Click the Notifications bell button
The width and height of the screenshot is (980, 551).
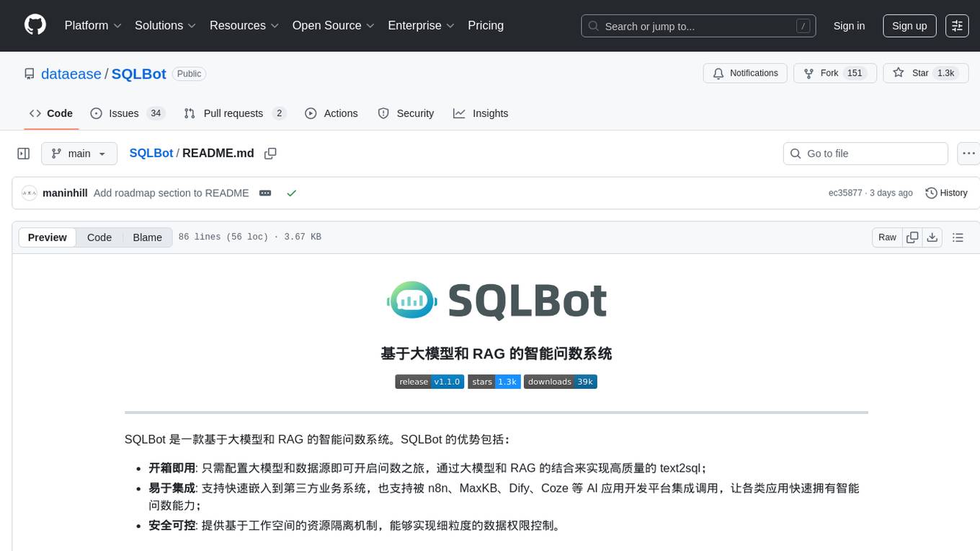[x=745, y=74]
